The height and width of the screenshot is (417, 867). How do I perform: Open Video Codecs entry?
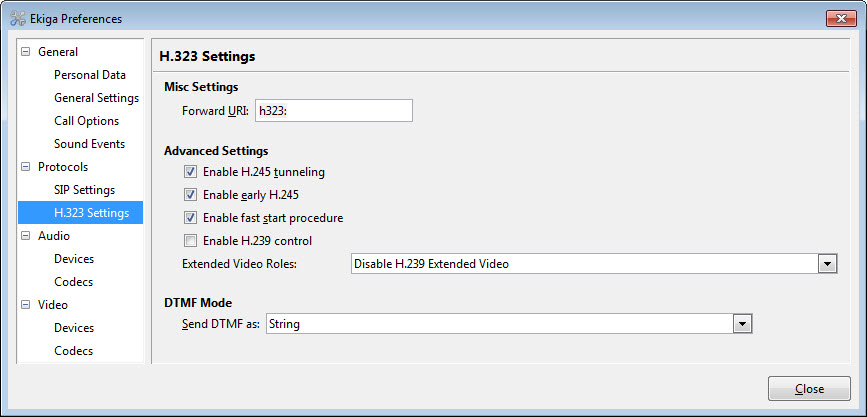(74, 351)
